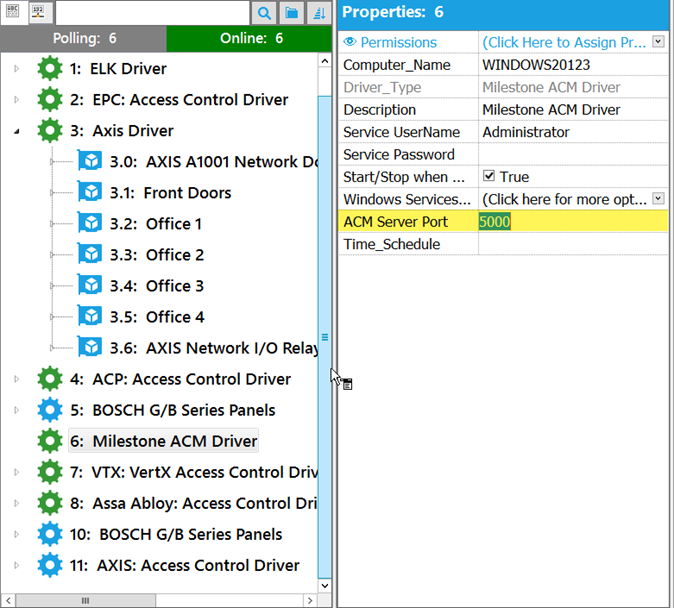Viewport: 674px width, 608px height.
Task: Collapse the Axis Driver node
Action: (16, 131)
